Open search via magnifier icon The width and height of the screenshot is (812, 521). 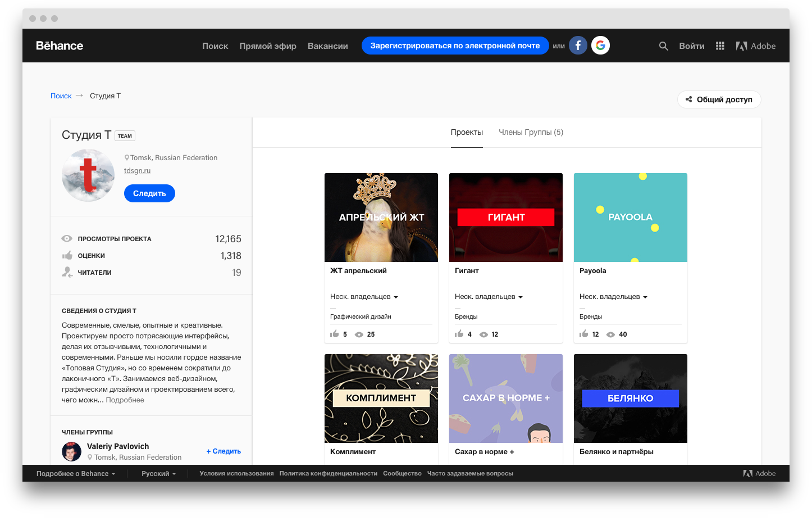click(664, 46)
